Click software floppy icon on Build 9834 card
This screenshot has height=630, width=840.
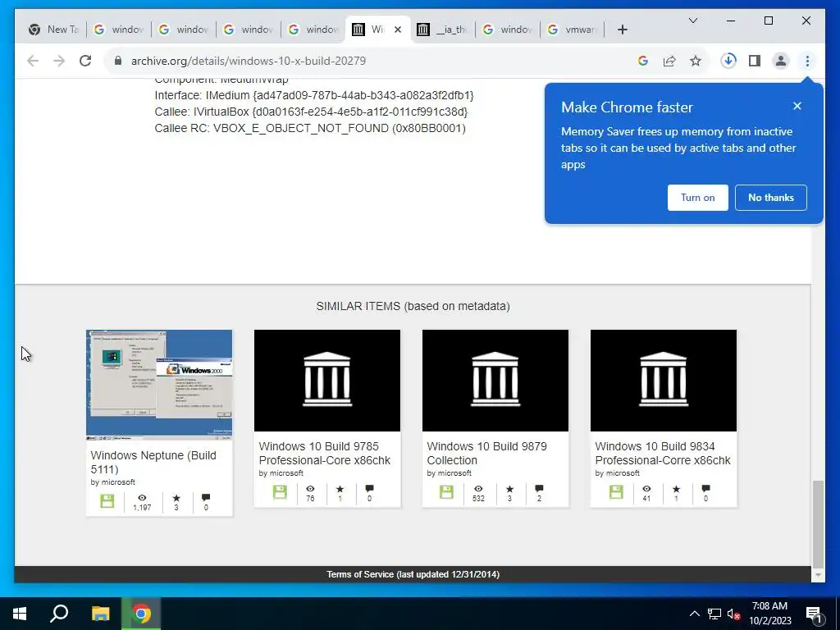click(x=616, y=492)
